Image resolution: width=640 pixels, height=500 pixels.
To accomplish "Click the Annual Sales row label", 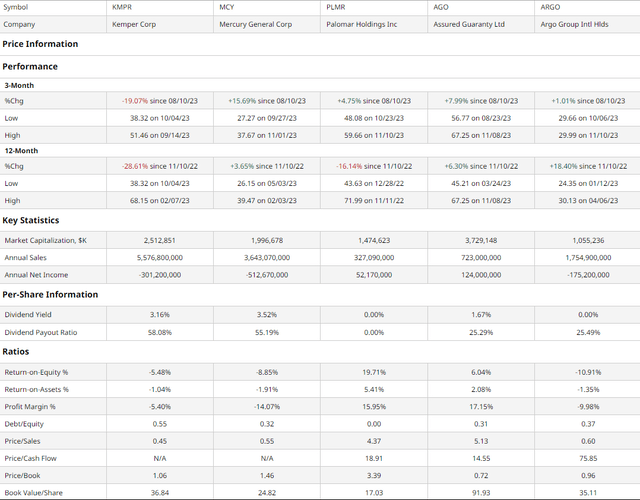I will tap(25, 258).
